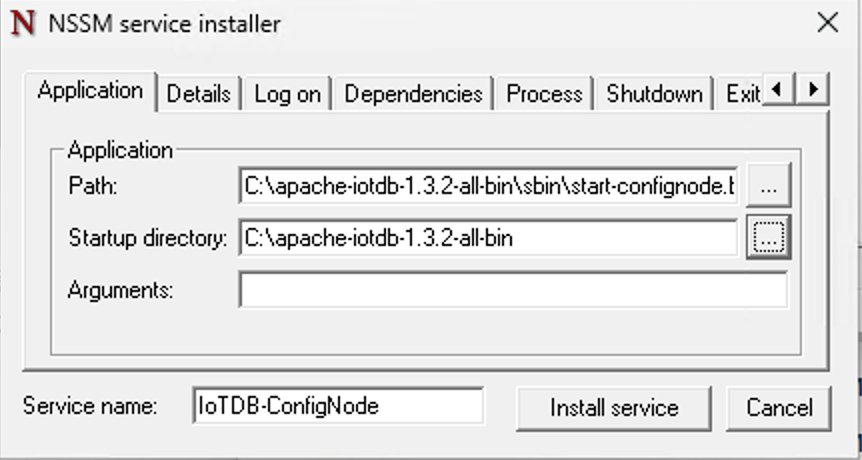Focus the Path text field

[x=488, y=186]
